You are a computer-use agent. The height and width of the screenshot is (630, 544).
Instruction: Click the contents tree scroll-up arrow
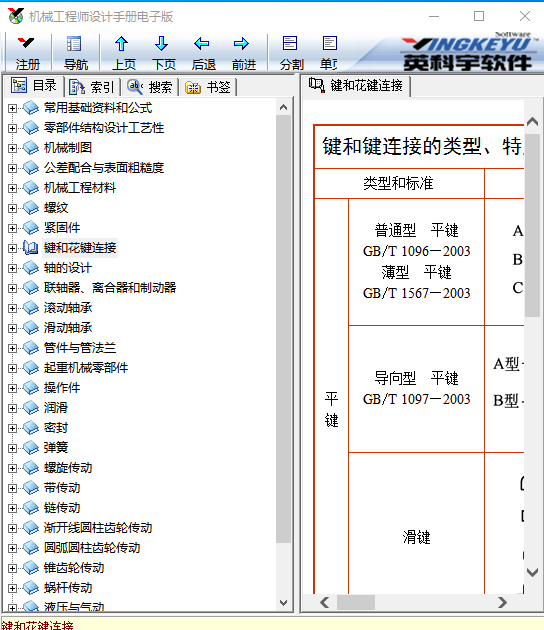click(x=284, y=107)
